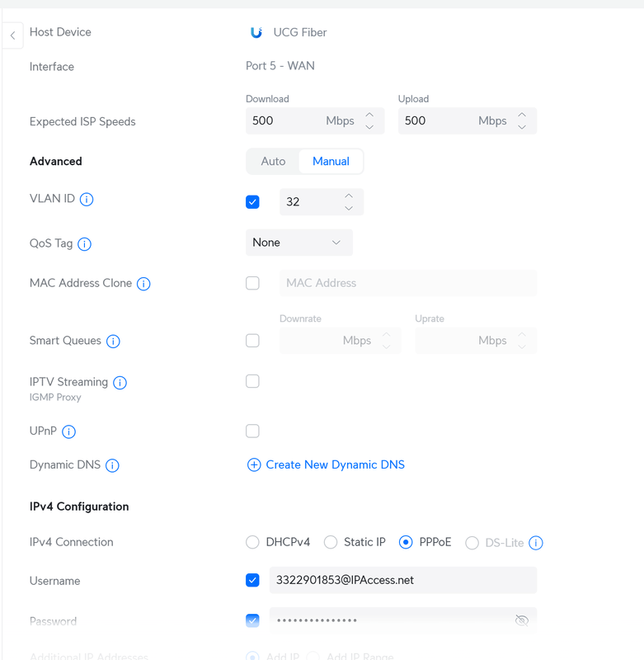
Task: Uncheck the Password checkbox
Action: point(252,620)
